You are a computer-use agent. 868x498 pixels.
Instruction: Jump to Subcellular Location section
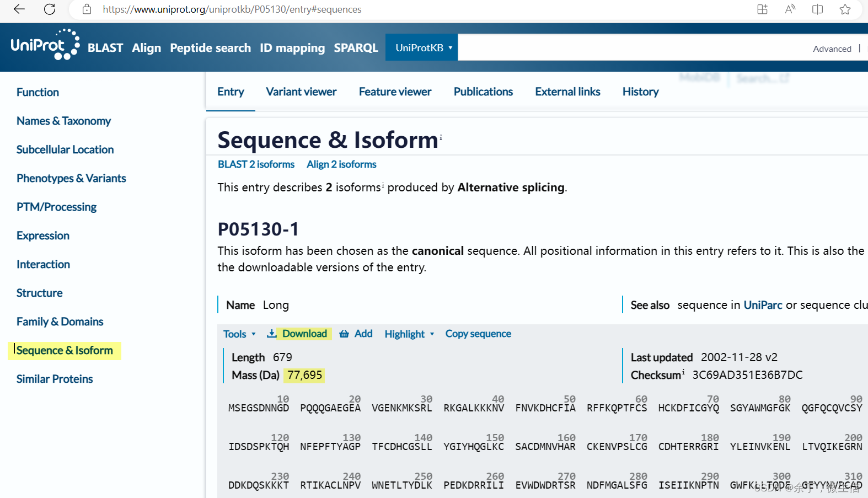65,149
